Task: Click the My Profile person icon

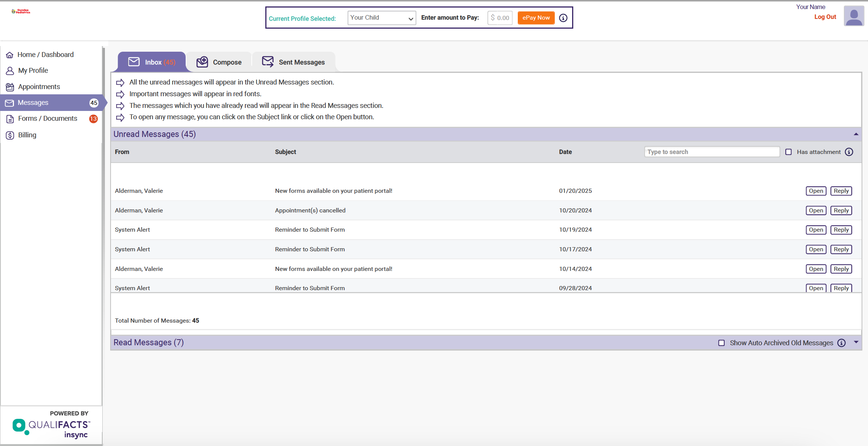Action: pyautogui.click(x=10, y=71)
